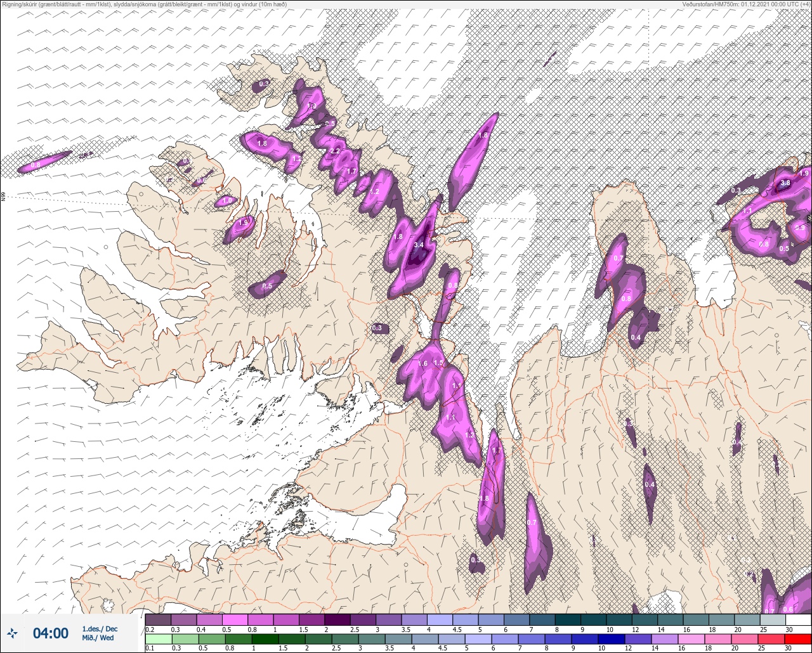
Task: Select the palest green first rain legend swatch
Action: (x=159, y=638)
